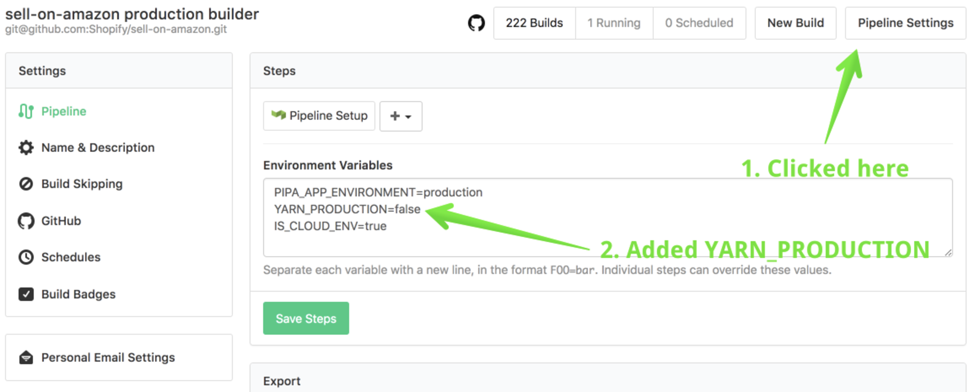980x392 pixels.
Task: Click the New Build button
Action: pos(795,23)
